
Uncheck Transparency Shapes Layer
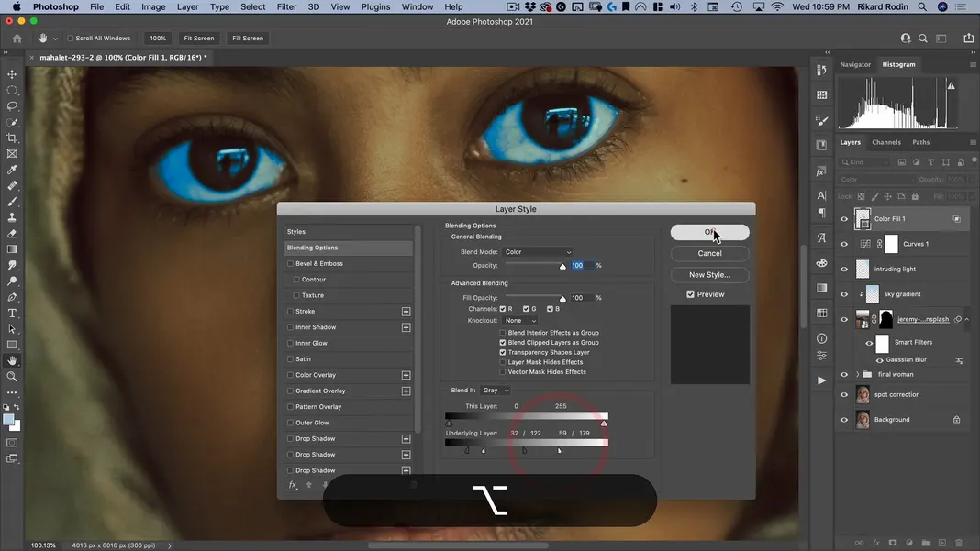[503, 352]
